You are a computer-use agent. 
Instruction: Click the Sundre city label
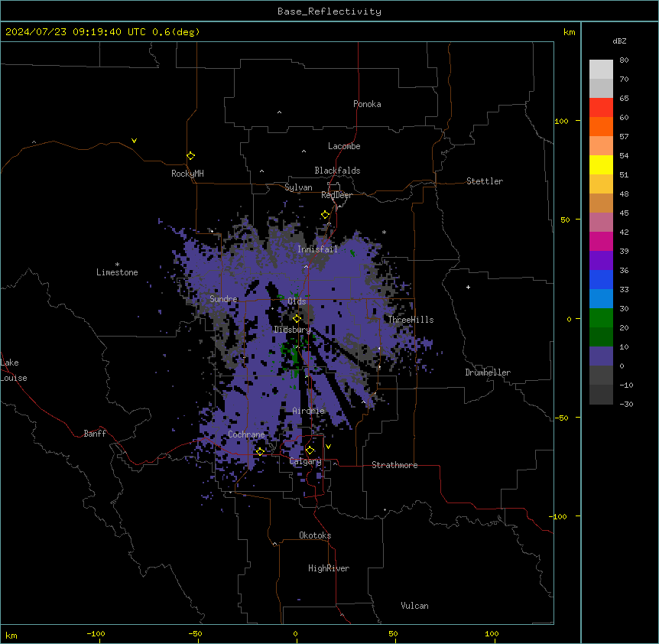tap(223, 299)
